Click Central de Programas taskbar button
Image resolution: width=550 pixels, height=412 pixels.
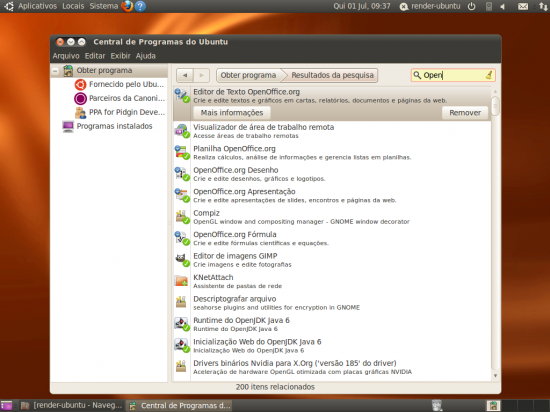click(180, 406)
